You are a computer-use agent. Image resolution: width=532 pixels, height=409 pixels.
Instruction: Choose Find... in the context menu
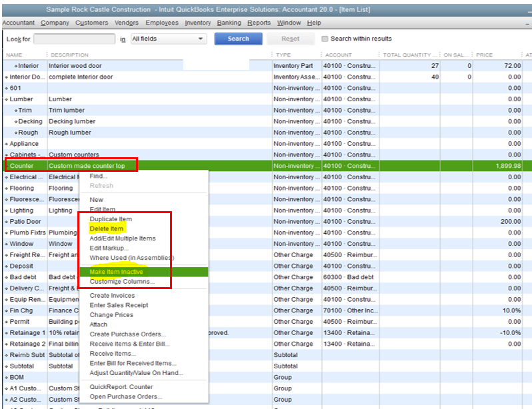tap(99, 176)
